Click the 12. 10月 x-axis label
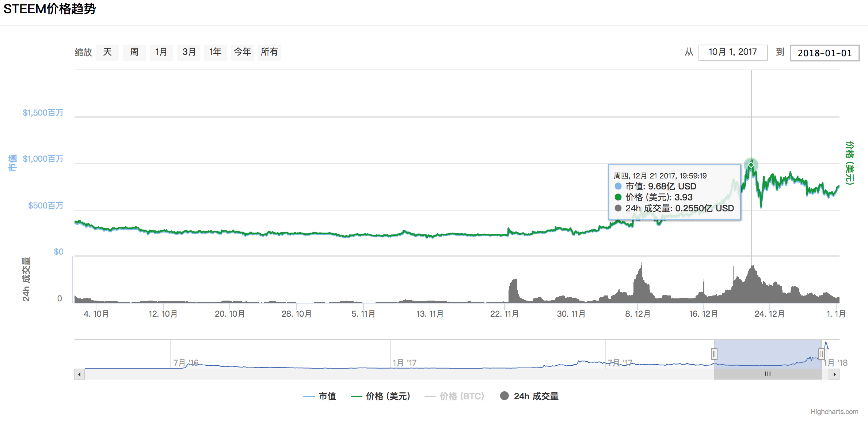This screenshot has width=868, height=422. click(163, 314)
